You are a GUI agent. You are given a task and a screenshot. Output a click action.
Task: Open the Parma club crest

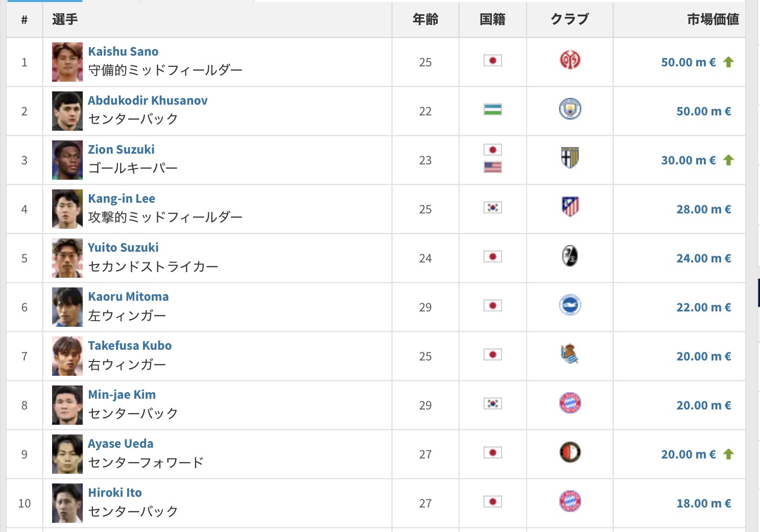click(x=570, y=158)
